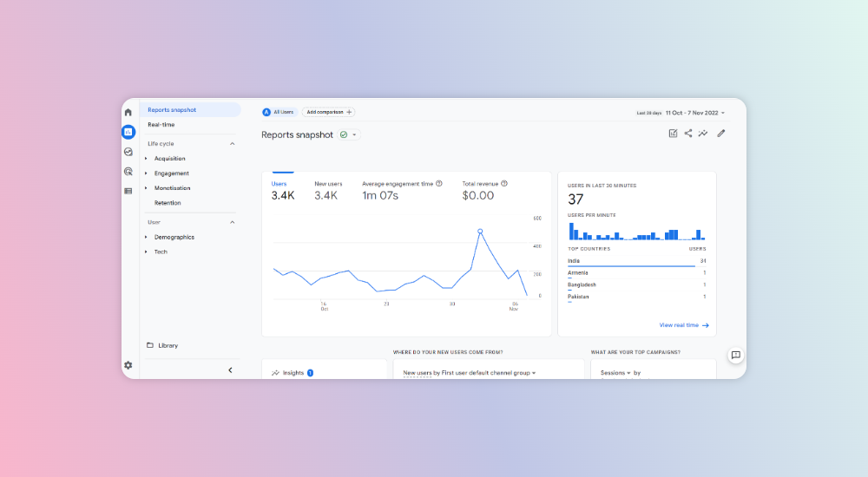Image resolution: width=868 pixels, height=477 pixels.
Task: Collapse the Life cycle section
Action: (233, 144)
